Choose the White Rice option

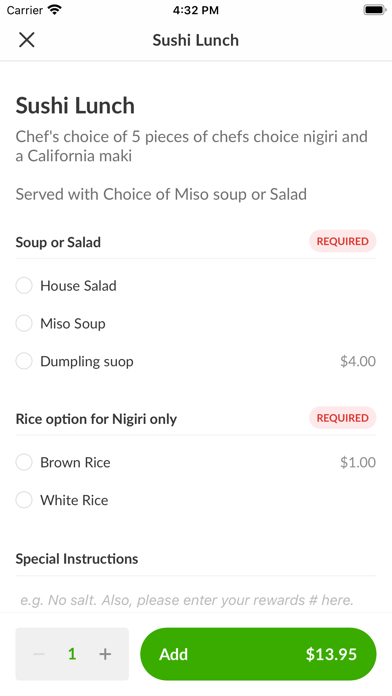(x=196, y=500)
